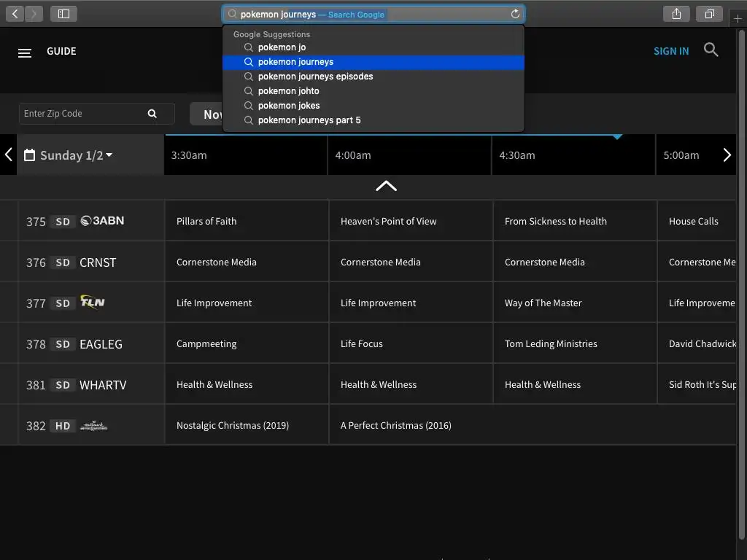This screenshot has width=747, height=560.
Task: Open a new tab with the plus icon
Action: 738,18
